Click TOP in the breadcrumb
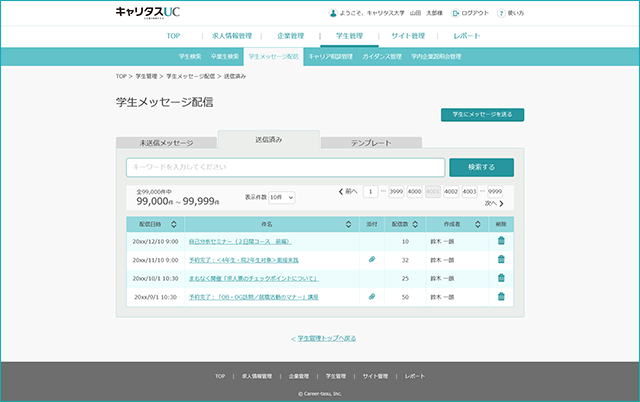640x402 pixels. [x=121, y=76]
